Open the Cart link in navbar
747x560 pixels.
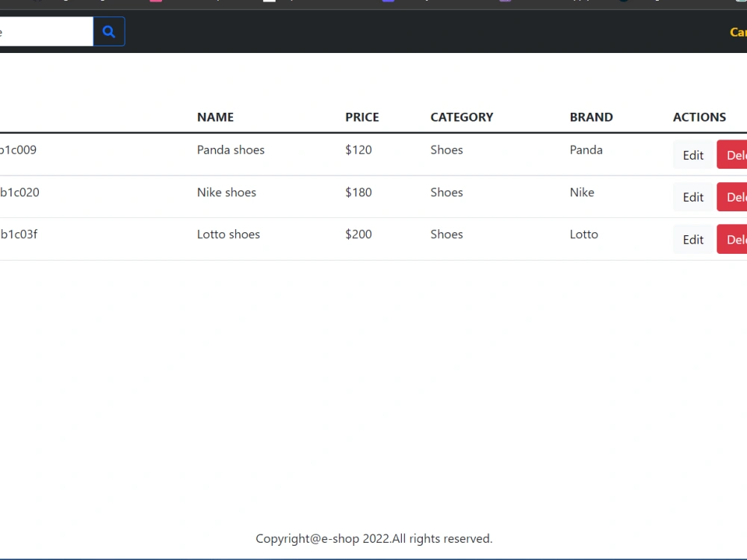pos(739,32)
